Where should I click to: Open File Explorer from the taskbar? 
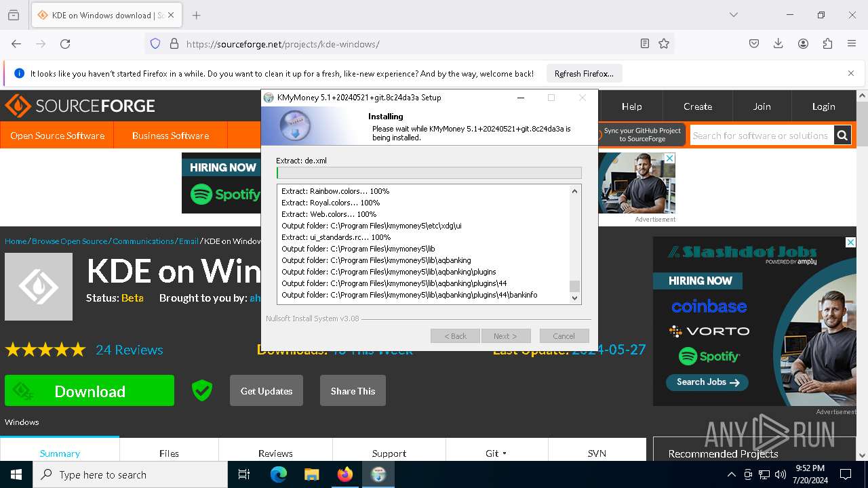point(312,474)
